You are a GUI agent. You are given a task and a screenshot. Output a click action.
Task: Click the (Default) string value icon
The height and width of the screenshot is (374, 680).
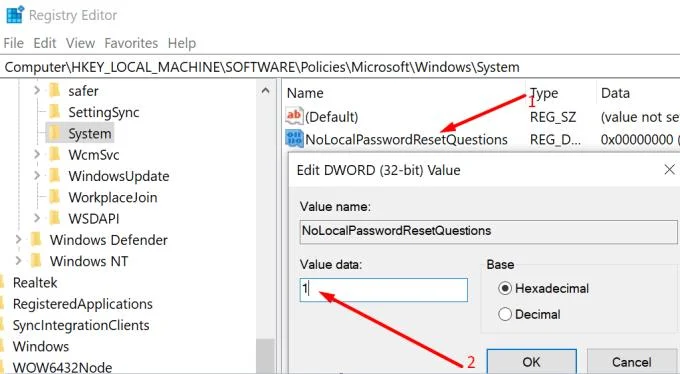click(294, 116)
